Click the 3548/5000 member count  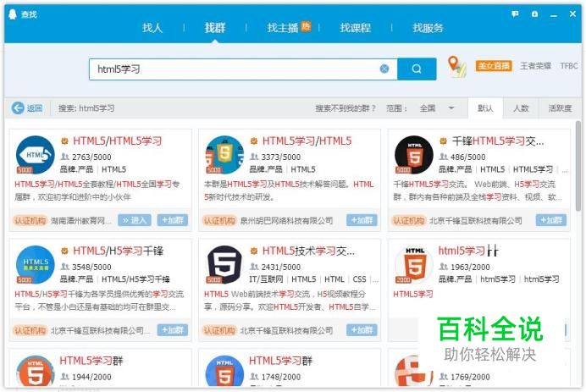point(91,267)
